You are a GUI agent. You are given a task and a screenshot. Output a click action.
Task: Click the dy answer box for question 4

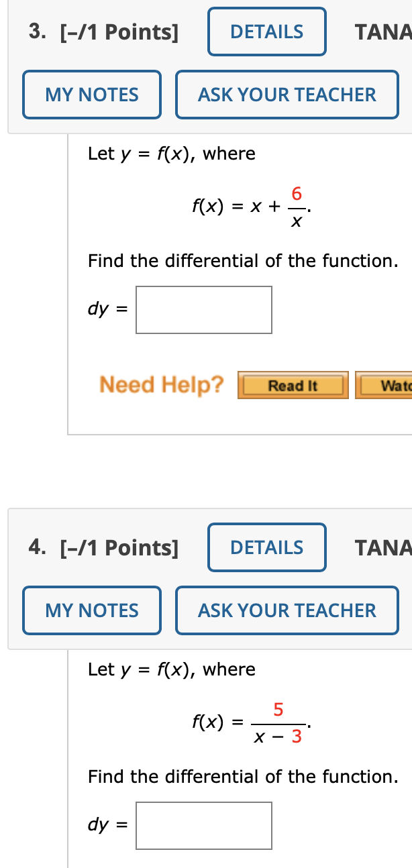(x=203, y=825)
